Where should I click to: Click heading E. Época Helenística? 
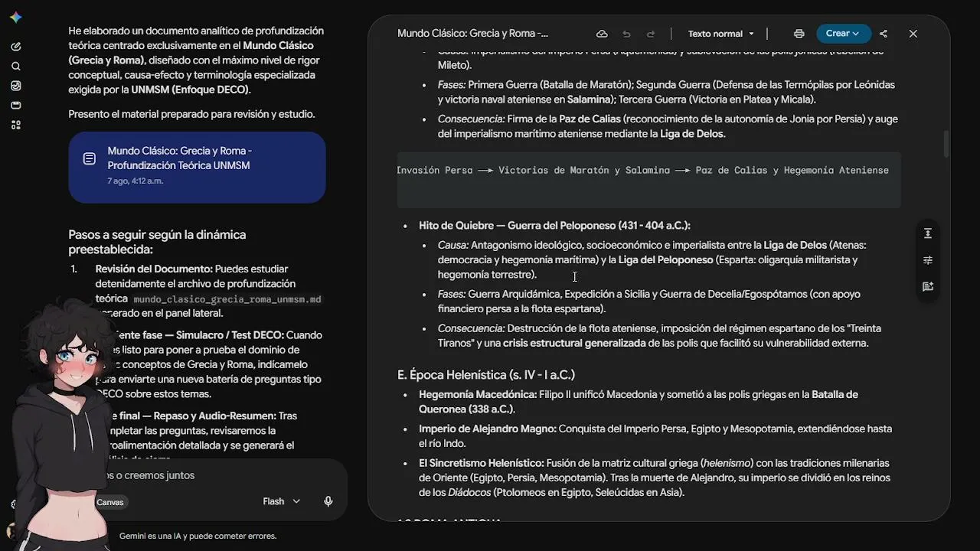point(486,375)
